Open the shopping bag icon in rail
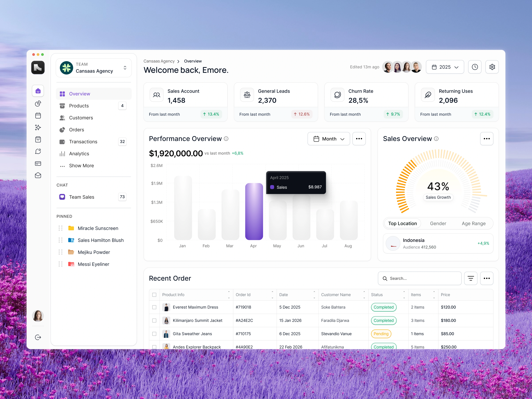The width and height of the screenshot is (532, 399). pos(38,140)
